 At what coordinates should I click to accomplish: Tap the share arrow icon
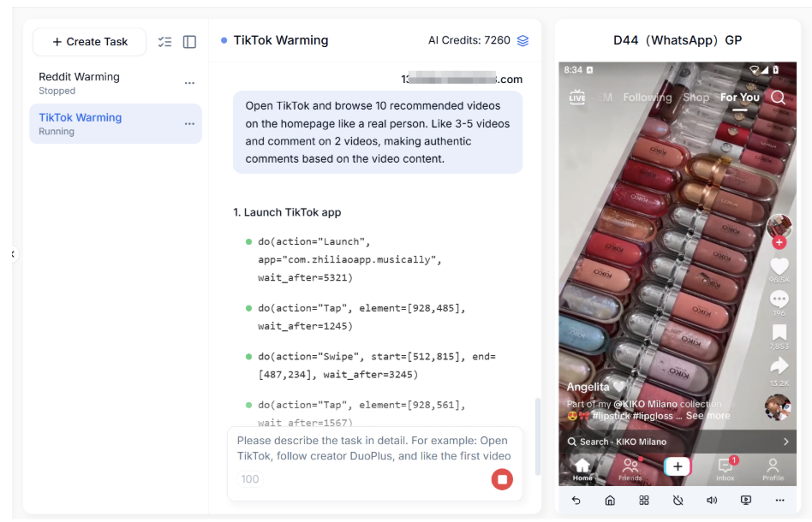pos(779,366)
